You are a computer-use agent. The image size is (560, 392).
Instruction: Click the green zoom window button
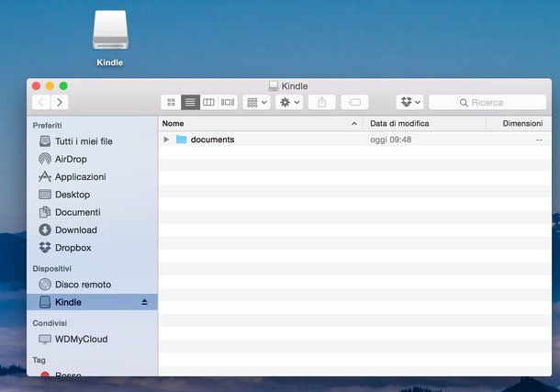(63, 86)
